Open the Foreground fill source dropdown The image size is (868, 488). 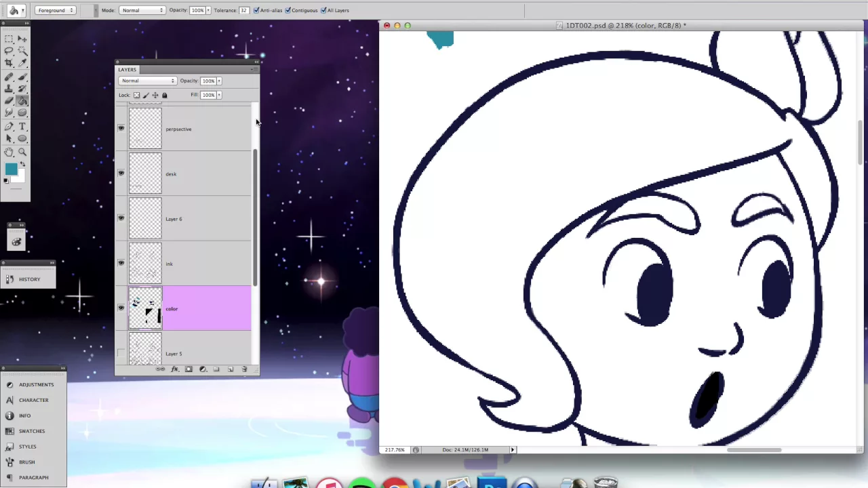[x=55, y=10]
